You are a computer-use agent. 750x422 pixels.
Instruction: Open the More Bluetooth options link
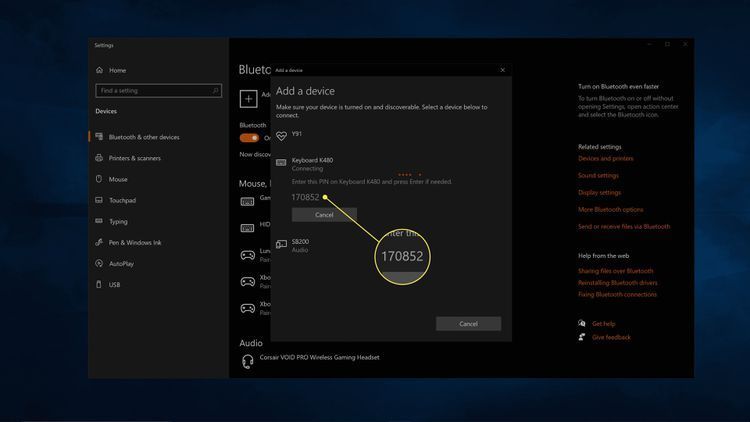610,209
